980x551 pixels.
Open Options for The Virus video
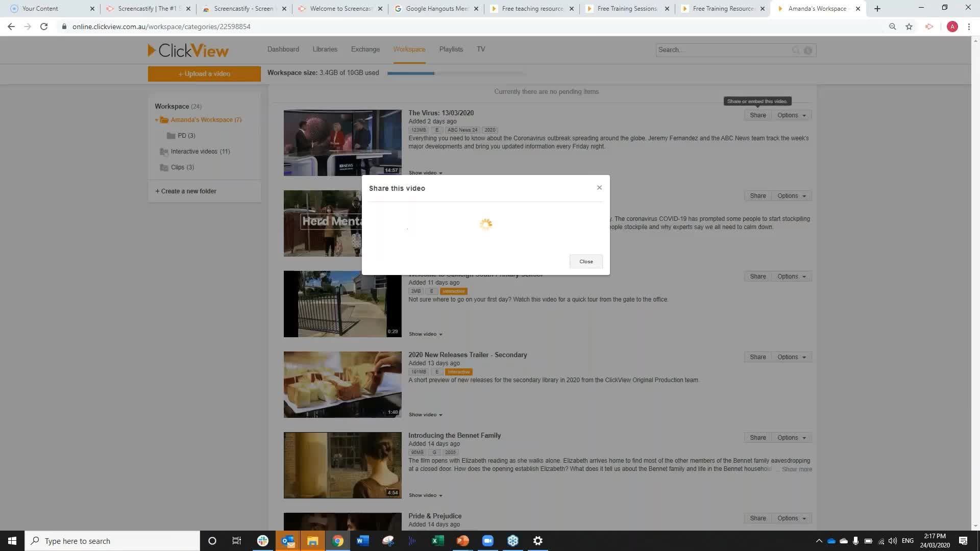(x=791, y=115)
